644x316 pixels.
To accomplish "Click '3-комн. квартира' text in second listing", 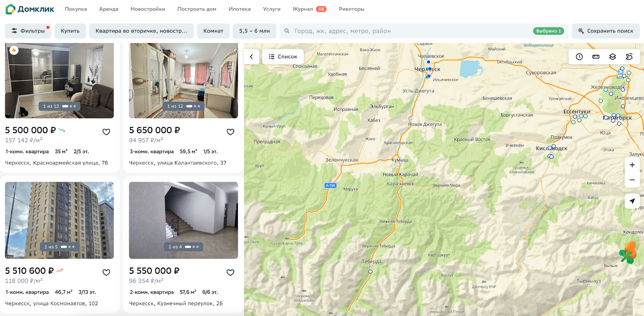I will click(x=152, y=152).
